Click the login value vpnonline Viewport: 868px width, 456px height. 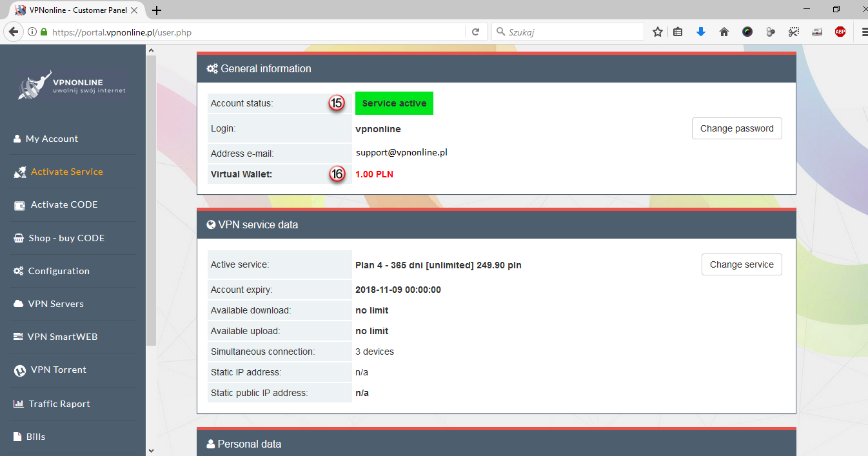click(378, 129)
